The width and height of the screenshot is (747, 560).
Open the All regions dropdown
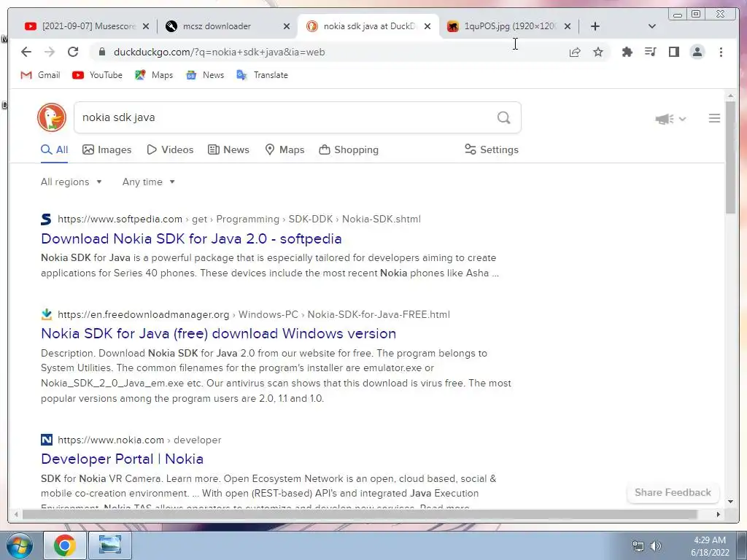coord(71,182)
